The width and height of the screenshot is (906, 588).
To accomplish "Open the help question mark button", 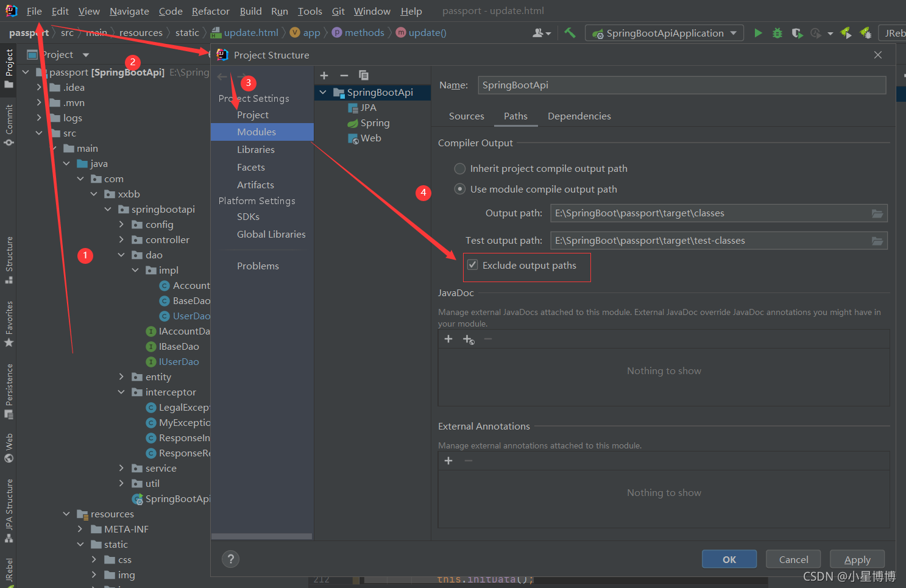I will tap(230, 559).
